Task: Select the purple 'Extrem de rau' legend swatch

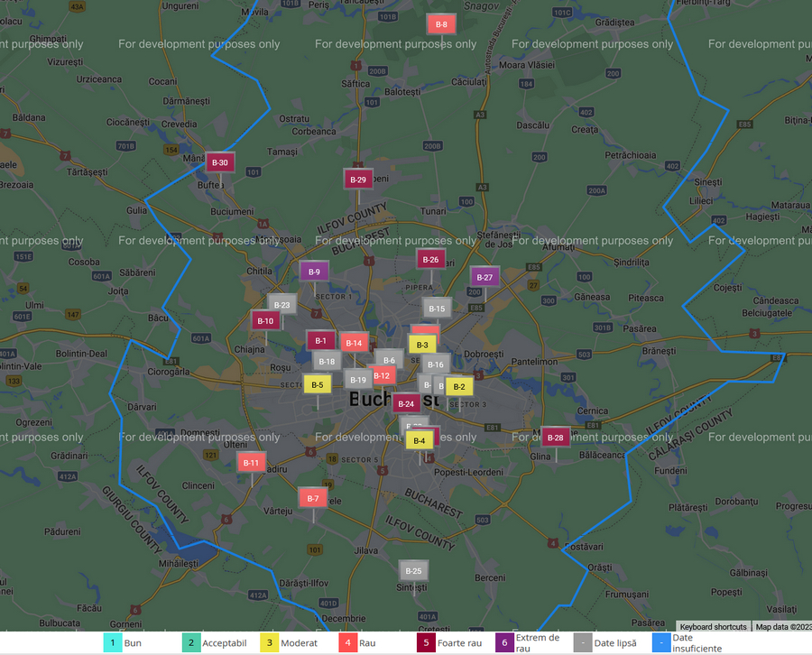Action: point(504,643)
